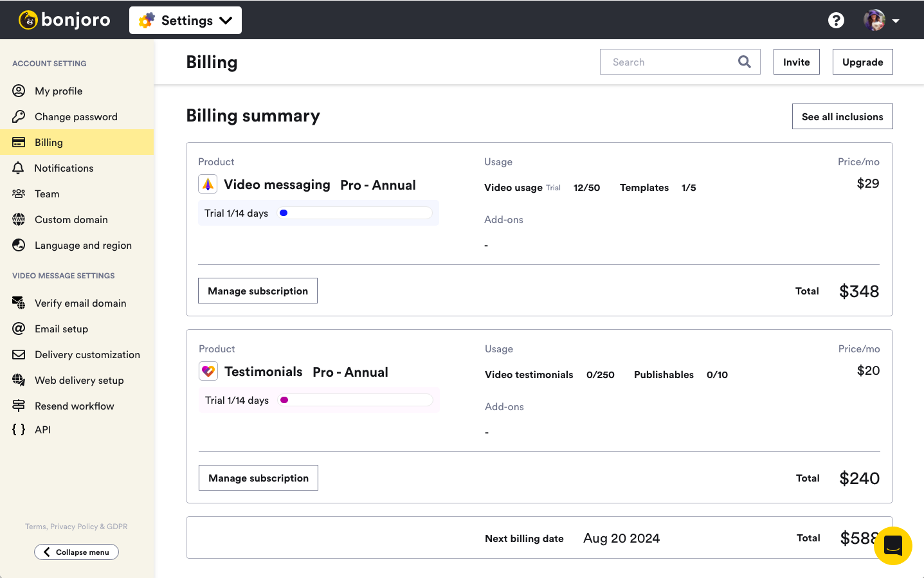Viewport: 924px width, 578px height.
Task: Click Testimonials trial progress bar
Action: (x=356, y=400)
